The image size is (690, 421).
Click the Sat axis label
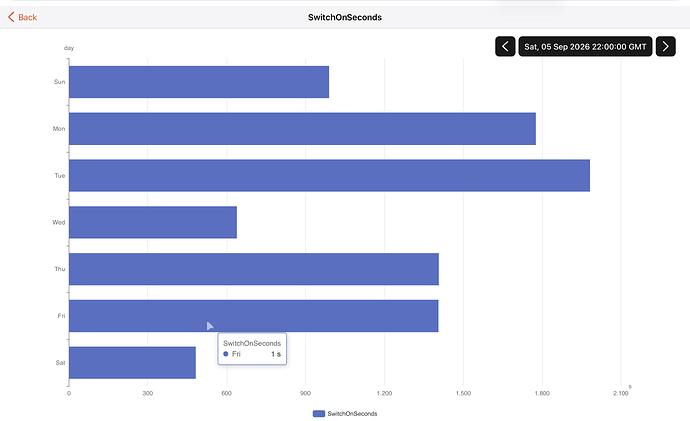[x=60, y=362]
